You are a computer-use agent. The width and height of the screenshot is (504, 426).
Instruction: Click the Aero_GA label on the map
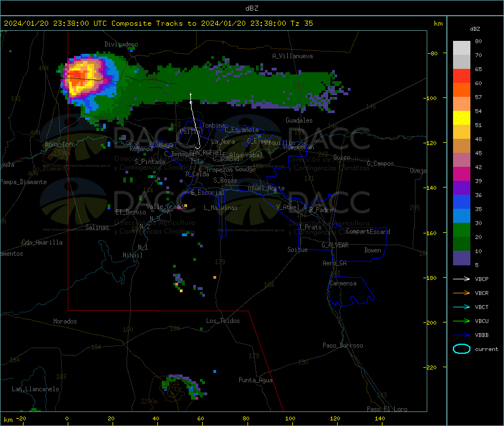[335, 263]
